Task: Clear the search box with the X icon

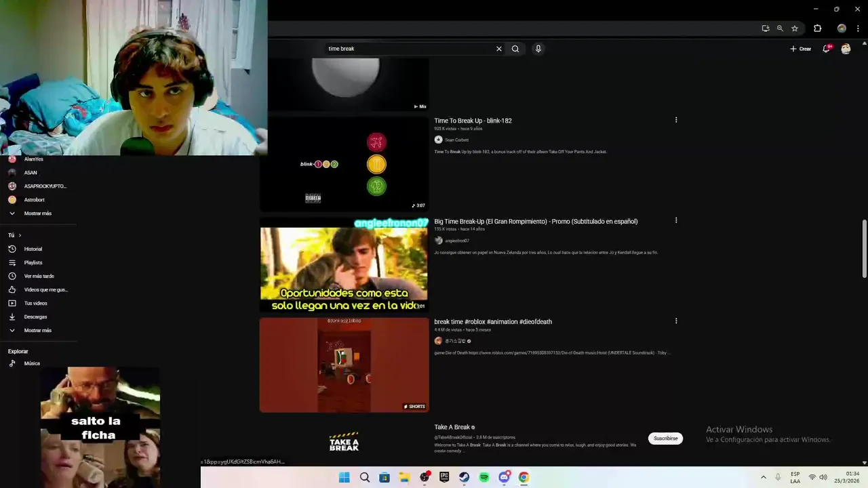Action: point(499,49)
